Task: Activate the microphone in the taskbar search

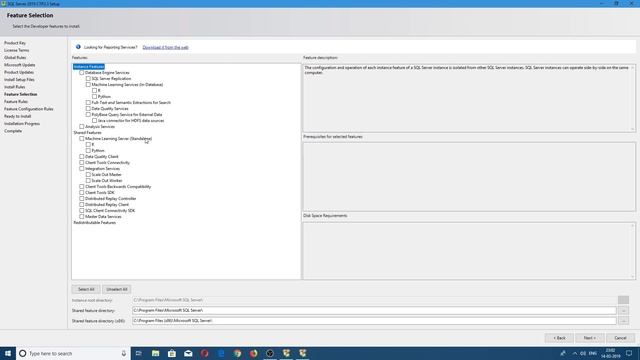Action: click(124, 353)
